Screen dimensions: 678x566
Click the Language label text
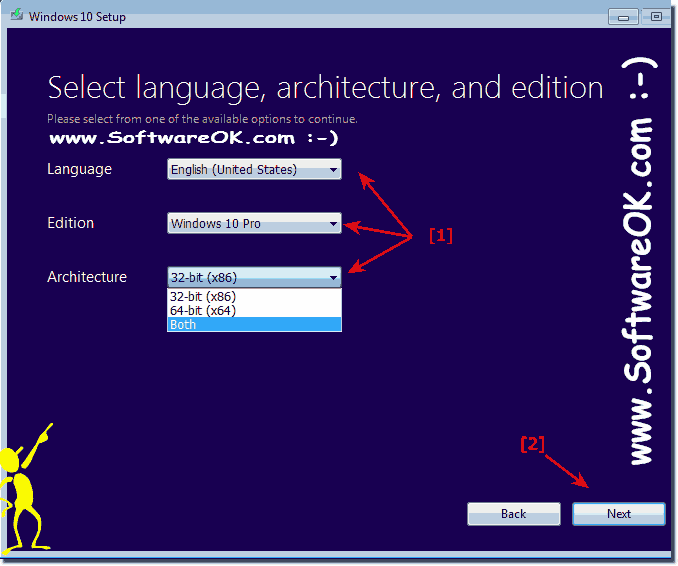point(80,169)
